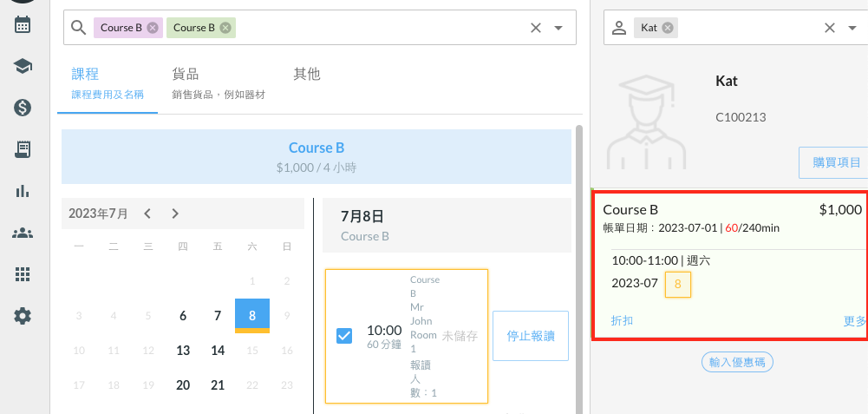Open the settings gear icon
The image size is (868, 414).
click(x=23, y=316)
